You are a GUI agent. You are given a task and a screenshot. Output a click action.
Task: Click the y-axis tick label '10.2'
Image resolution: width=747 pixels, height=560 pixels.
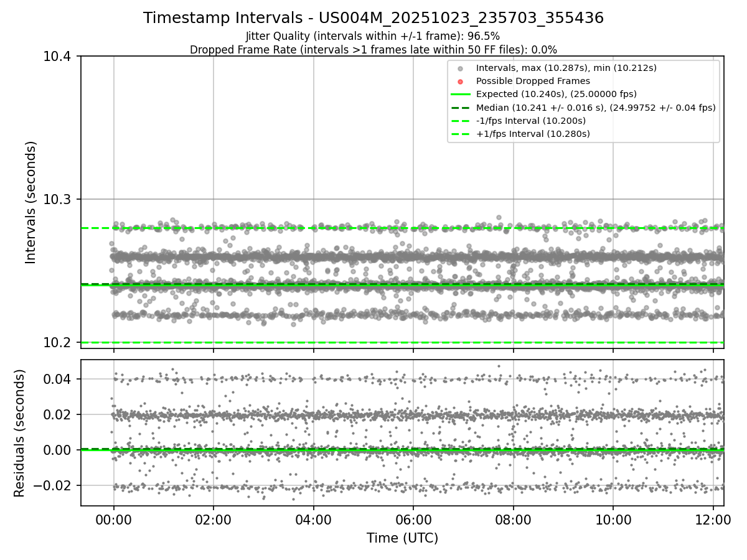click(59, 343)
